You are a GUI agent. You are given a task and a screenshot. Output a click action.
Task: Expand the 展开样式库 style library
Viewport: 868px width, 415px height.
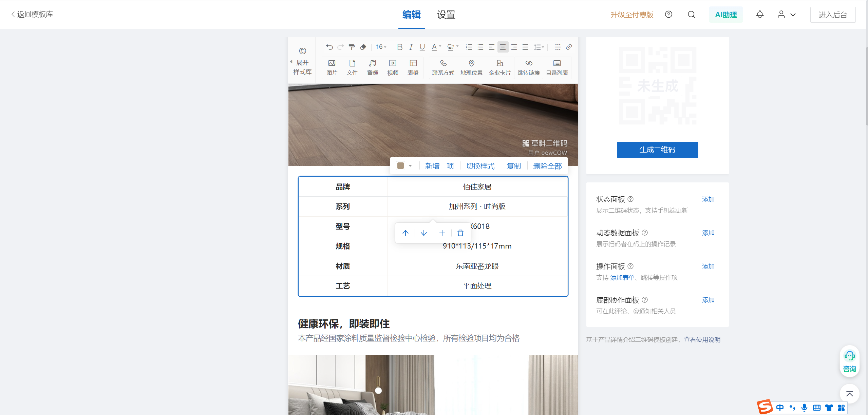302,67
